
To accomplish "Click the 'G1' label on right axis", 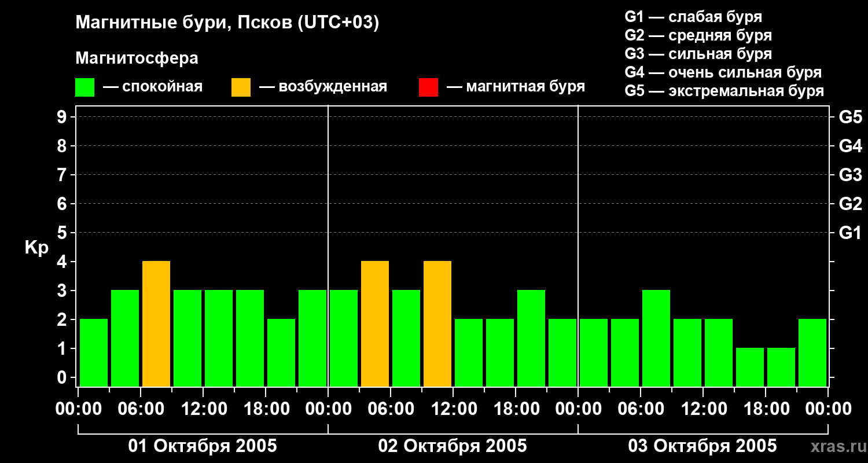I will [x=851, y=233].
